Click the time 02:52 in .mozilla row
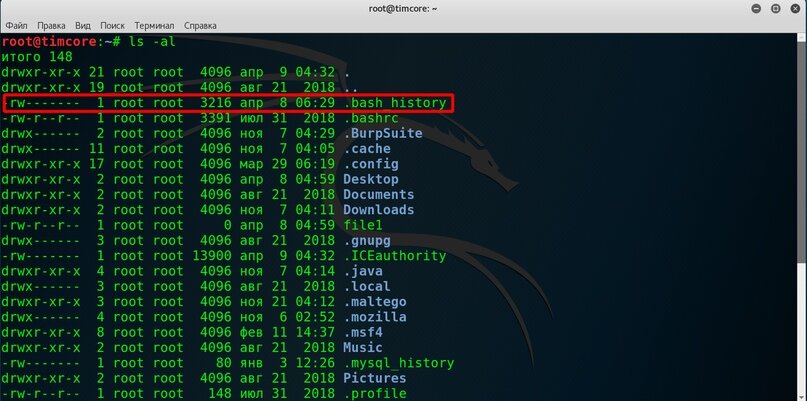 click(315, 318)
